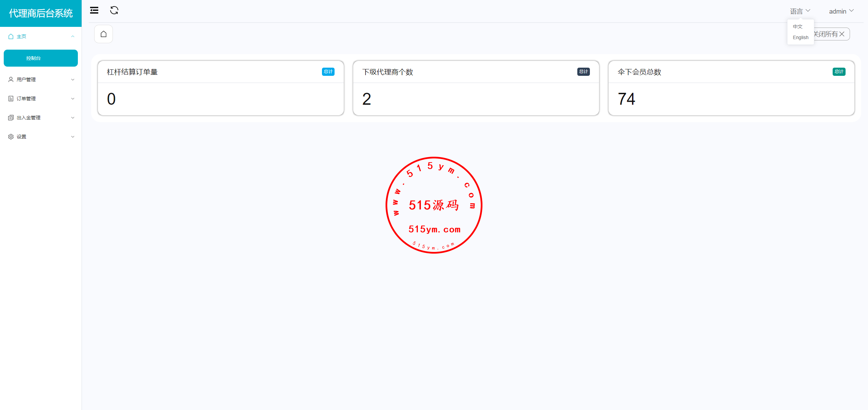Viewport: 868px width, 410px height.
Task: Click the refresh page icon
Action: coord(114,11)
